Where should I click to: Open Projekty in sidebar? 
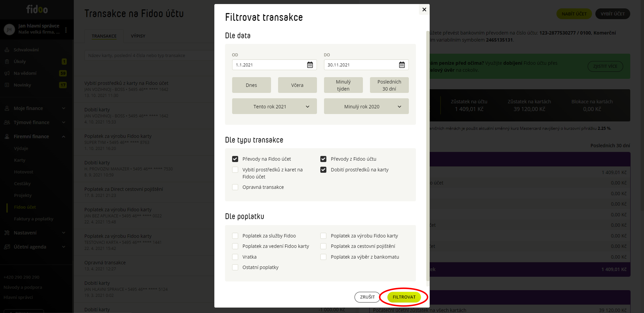[23, 195]
